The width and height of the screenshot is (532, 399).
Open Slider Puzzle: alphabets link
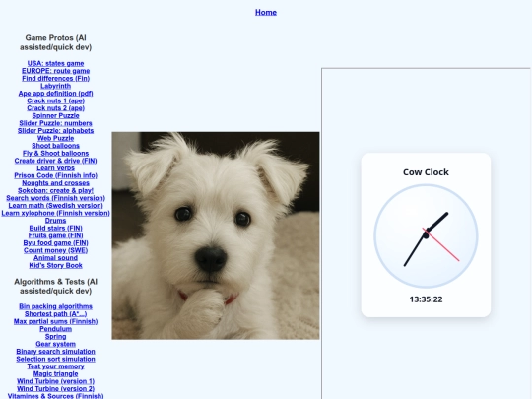click(55, 131)
